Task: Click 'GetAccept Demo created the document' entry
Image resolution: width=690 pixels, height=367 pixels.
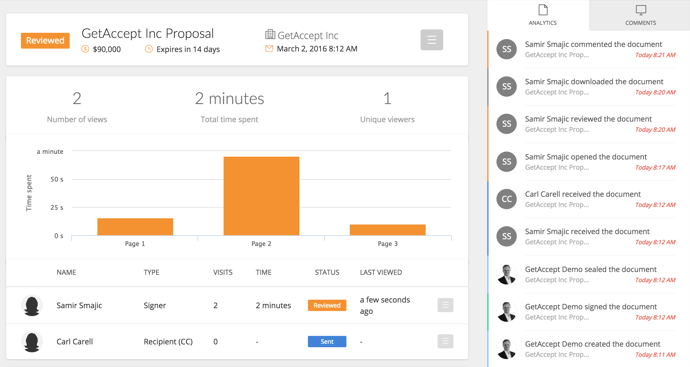Action: [x=592, y=345]
